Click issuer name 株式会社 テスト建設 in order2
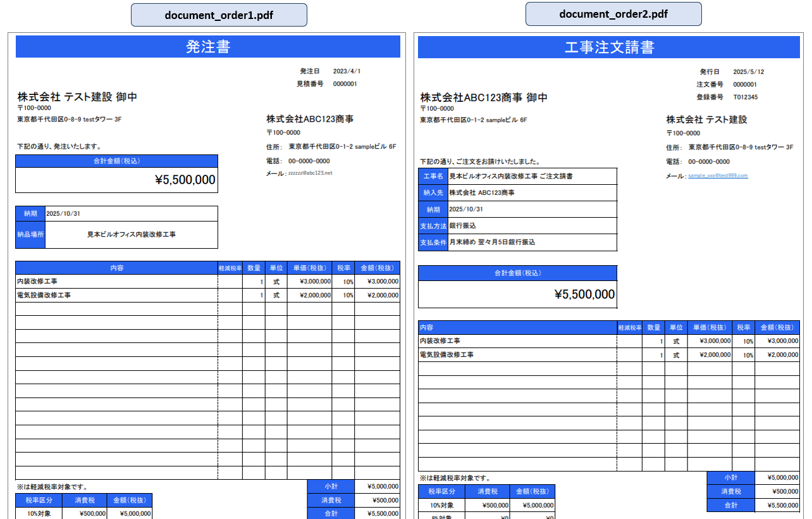Viewport: 812px width, 519px height. click(706, 120)
